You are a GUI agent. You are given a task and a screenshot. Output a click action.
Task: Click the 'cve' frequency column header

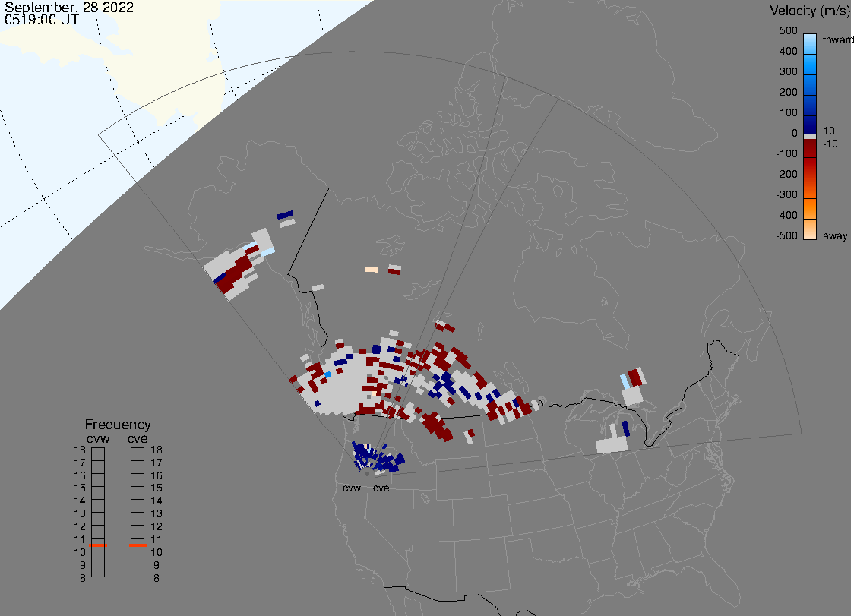138,439
